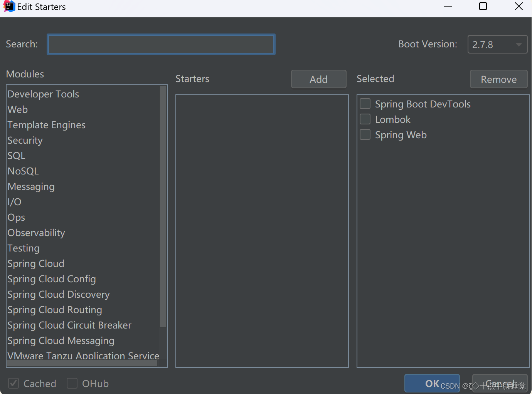Screen dimensions: 532x394
Task: Select the Observability module
Action: (x=83, y=233)
